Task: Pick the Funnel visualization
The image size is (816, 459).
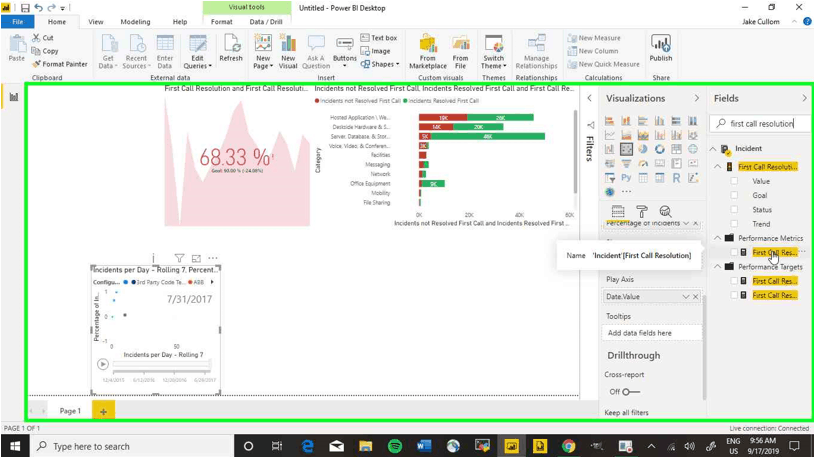Action: [x=626, y=163]
